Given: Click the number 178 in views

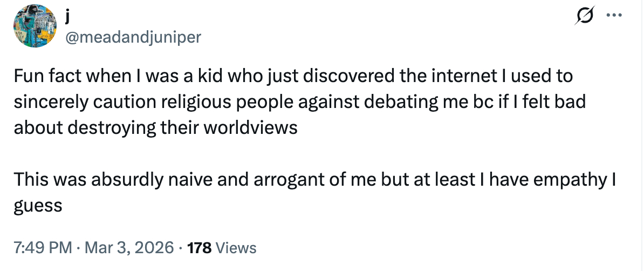Looking at the screenshot, I should (200, 248).
